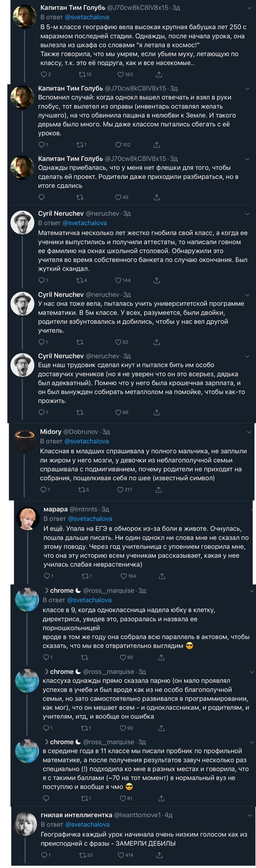Like марара's tweet with 164 likes
The image size is (256, 868).
click(124, 576)
